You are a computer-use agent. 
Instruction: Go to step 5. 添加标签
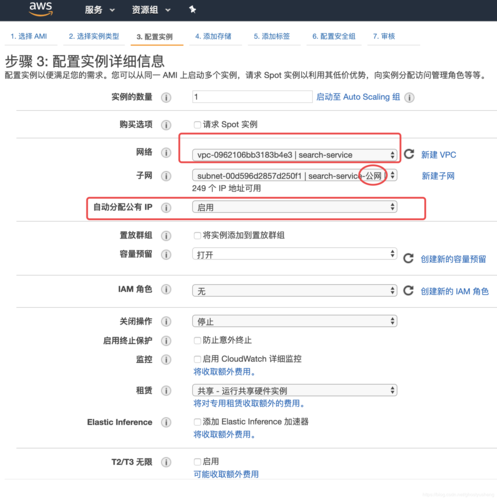click(x=272, y=36)
